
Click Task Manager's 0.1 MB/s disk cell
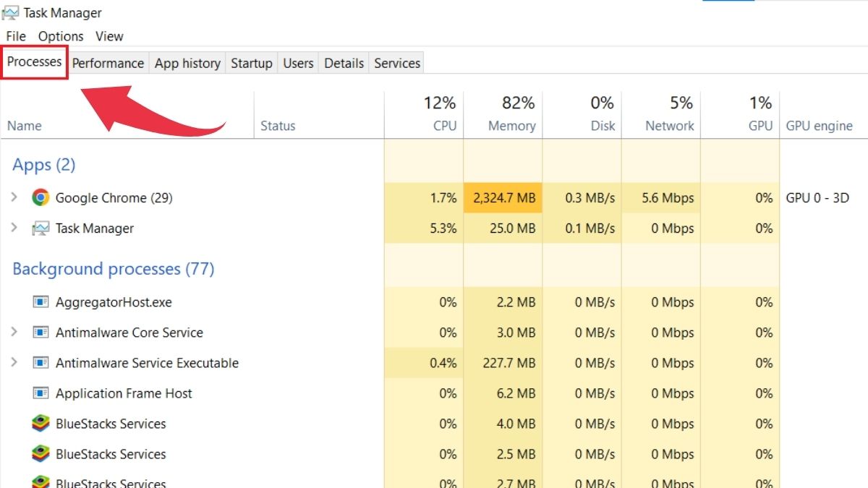point(582,228)
